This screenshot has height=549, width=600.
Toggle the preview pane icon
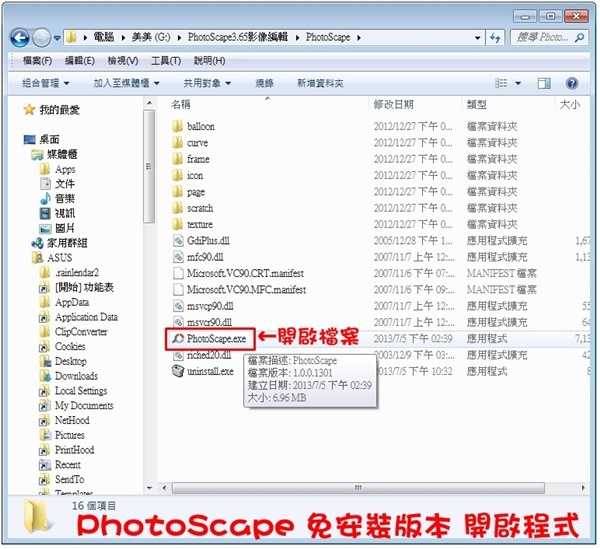(544, 83)
